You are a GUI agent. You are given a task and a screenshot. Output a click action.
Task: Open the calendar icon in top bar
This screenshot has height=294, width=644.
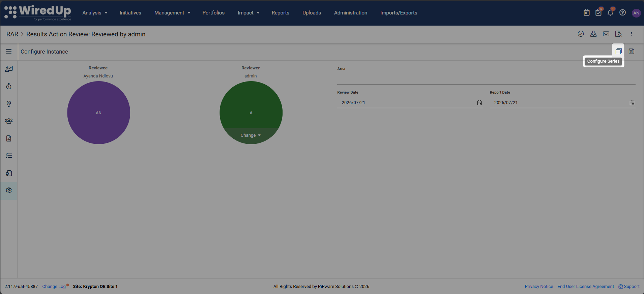tap(587, 13)
